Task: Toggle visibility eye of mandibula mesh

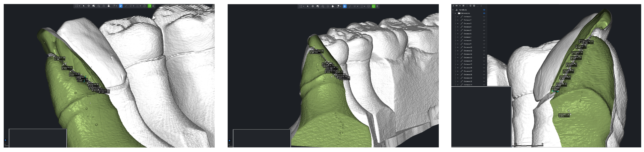Action: (x=484, y=10)
